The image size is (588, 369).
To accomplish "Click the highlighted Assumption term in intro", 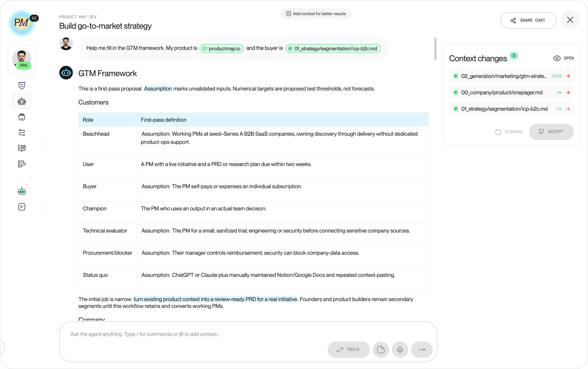I will click(158, 89).
